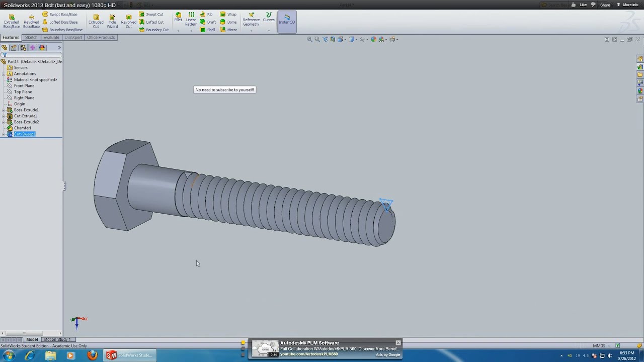Image resolution: width=644 pixels, height=362 pixels.
Task: Select Top Plane in tree
Action: pos(19,92)
